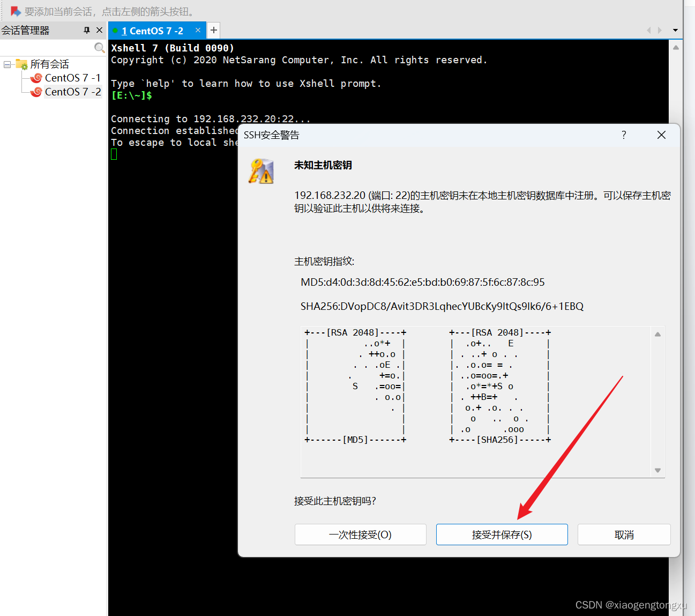
Task: Switch to the 1 CentOS 7 -2 tab
Action: click(152, 31)
